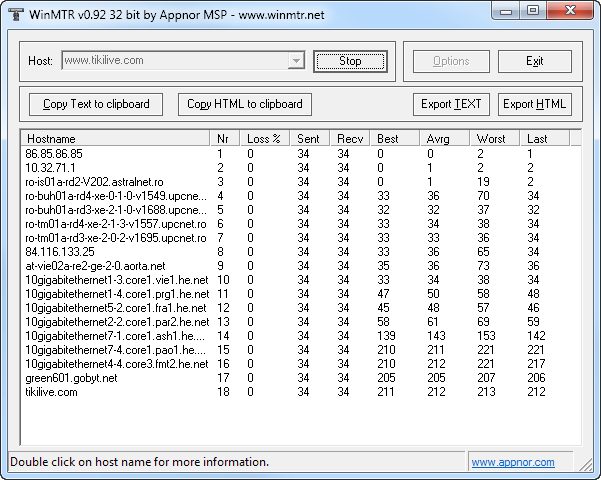The height and width of the screenshot is (480, 601).
Task: Select the green601.gobyt.net host row
Action: tap(301, 378)
